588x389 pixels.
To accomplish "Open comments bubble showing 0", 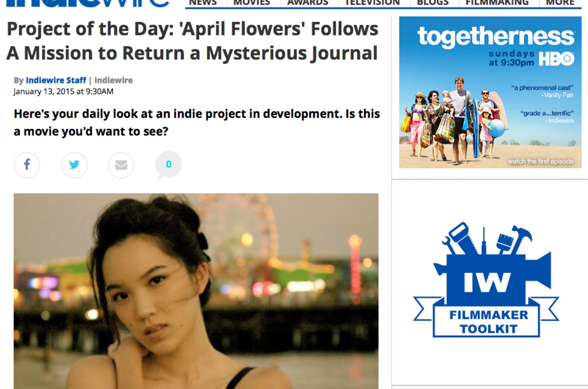I will [169, 165].
